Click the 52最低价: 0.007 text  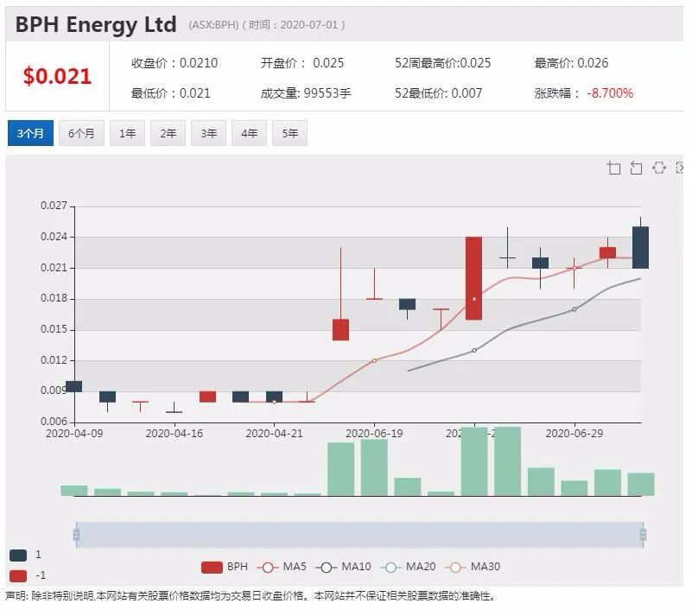pos(438,93)
